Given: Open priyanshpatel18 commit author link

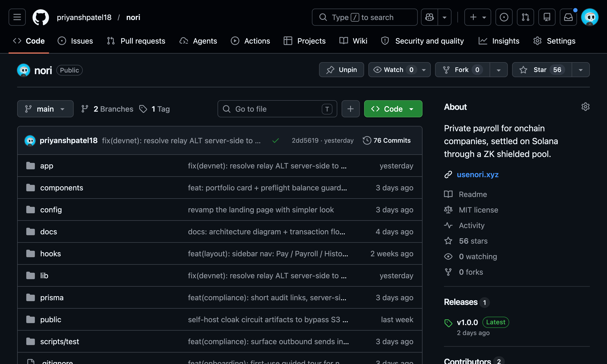Looking at the screenshot, I should 69,141.
